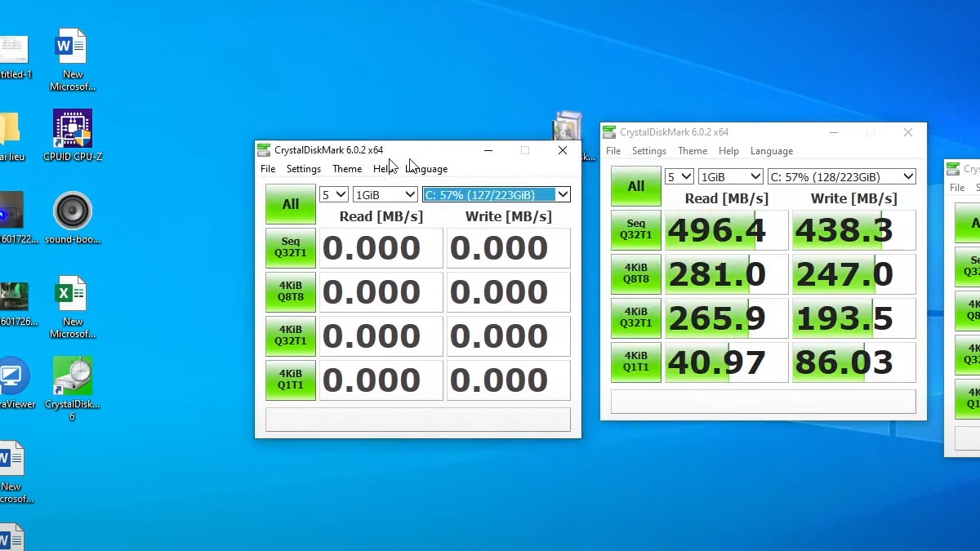Image resolution: width=980 pixels, height=551 pixels.
Task: Open test count dropdown in second window
Action: [x=679, y=176]
